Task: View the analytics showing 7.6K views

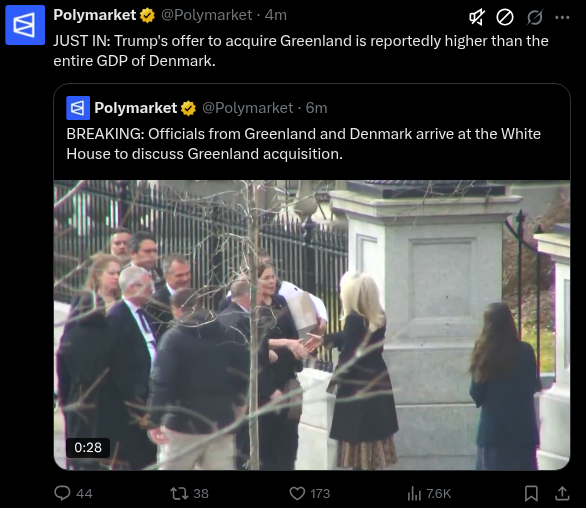Action: (x=429, y=493)
